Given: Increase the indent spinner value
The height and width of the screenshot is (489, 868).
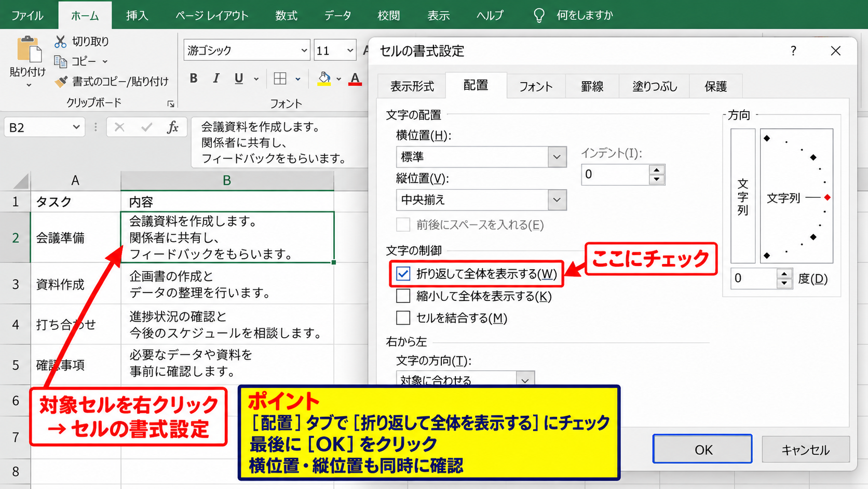Looking at the screenshot, I should click(x=657, y=170).
